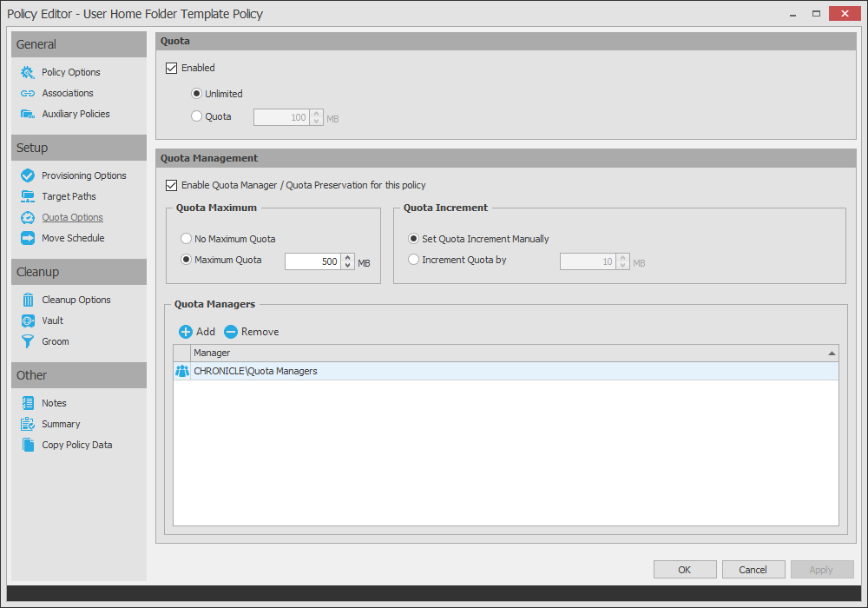
Task: Click the Summary report icon
Action: tap(28, 424)
